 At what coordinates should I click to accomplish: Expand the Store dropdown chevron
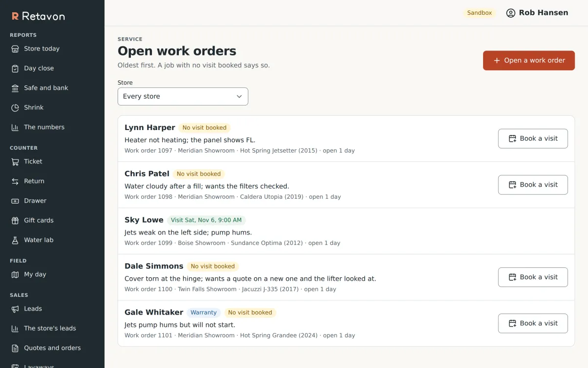tap(239, 96)
